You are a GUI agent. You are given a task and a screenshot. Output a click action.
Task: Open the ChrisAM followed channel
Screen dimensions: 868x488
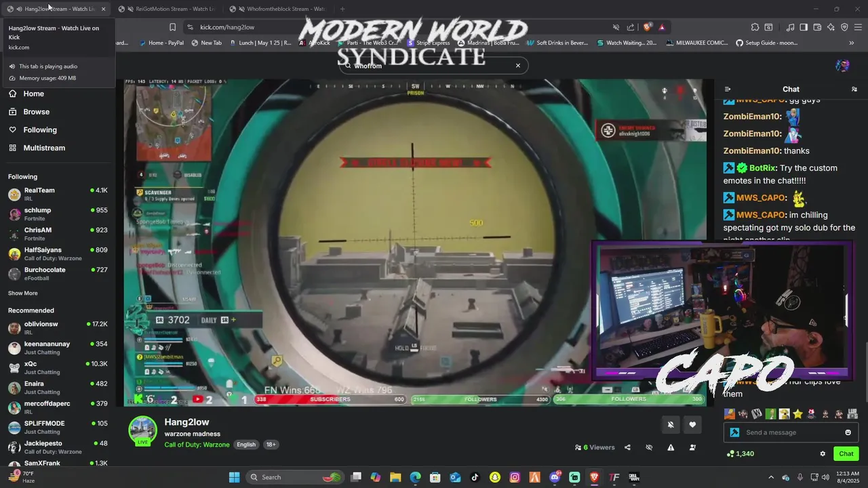(x=58, y=234)
